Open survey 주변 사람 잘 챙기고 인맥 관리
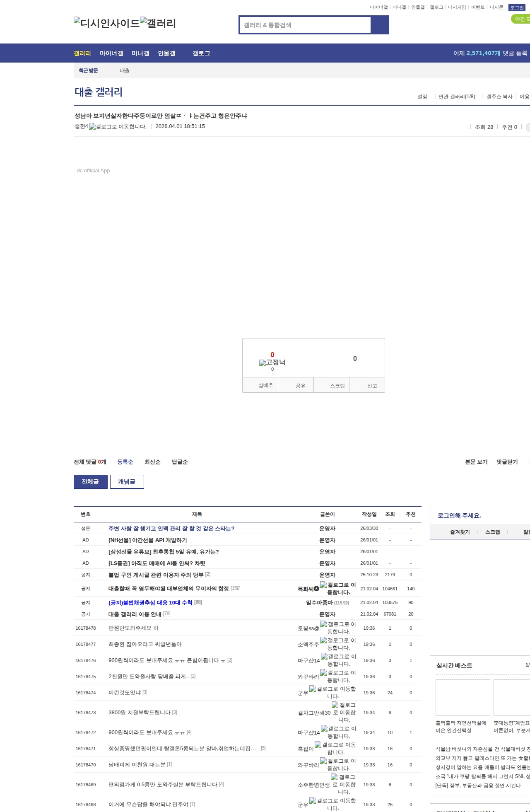Viewport: 530px width, 812px height. (171, 528)
